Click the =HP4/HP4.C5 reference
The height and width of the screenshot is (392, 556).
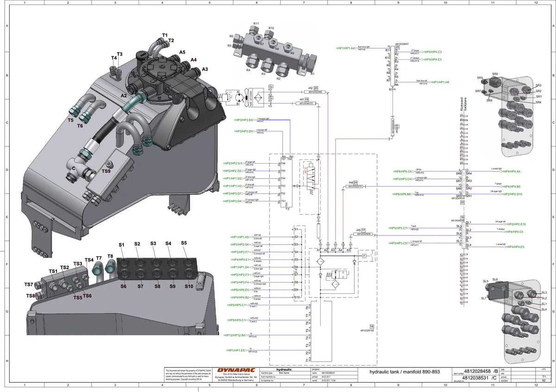(515, 232)
